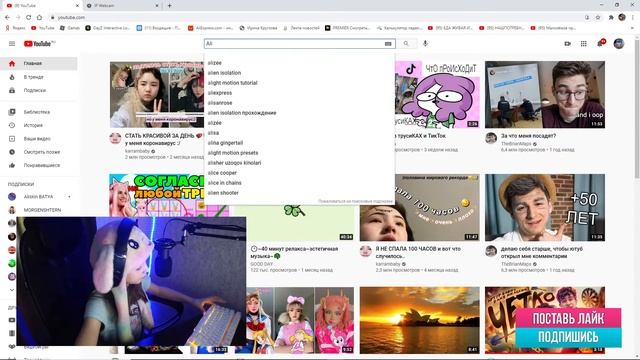Open the PREMIER bookmark
The width and height of the screenshot is (640, 360).
[347, 28]
